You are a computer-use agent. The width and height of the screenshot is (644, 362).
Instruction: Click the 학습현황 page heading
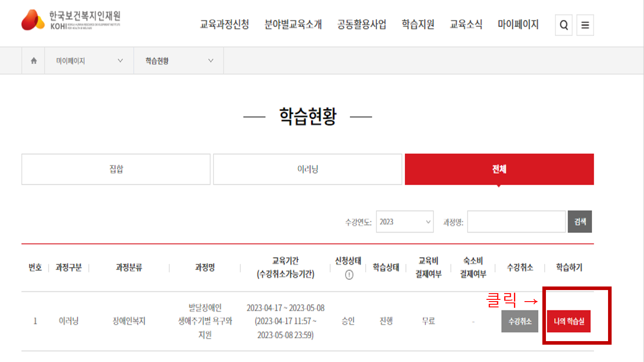tap(308, 117)
